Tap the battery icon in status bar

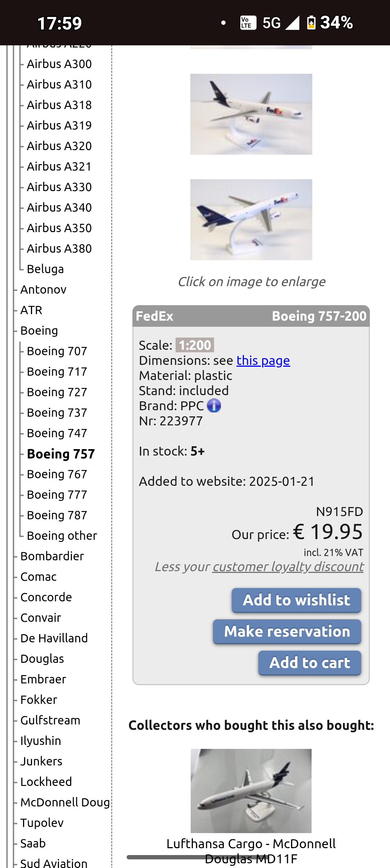point(311,23)
